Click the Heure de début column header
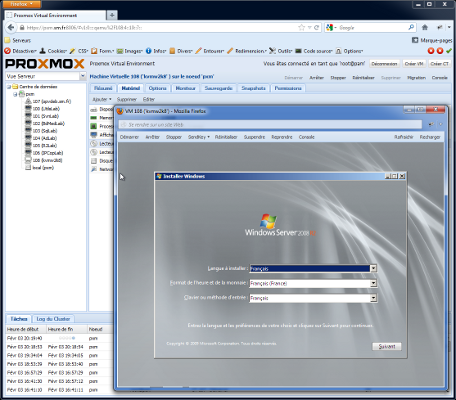 tap(25, 329)
